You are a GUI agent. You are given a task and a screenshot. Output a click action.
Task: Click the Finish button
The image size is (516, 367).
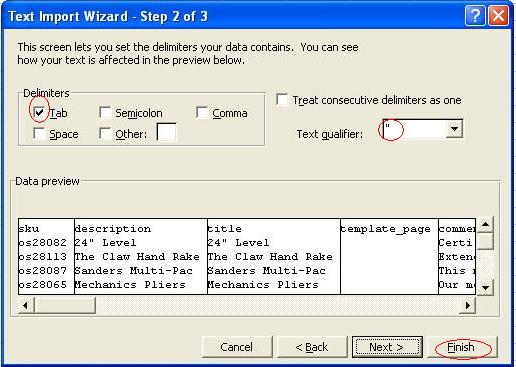point(462,347)
